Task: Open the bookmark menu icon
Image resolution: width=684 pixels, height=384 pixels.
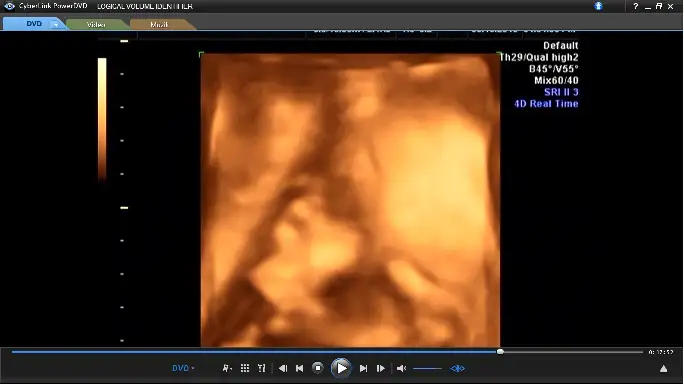Action: pyautogui.click(x=227, y=369)
